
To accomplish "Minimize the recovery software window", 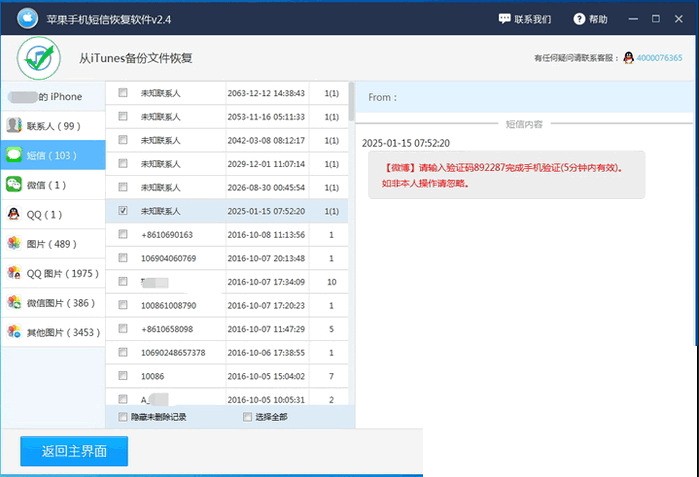I will (x=633, y=19).
